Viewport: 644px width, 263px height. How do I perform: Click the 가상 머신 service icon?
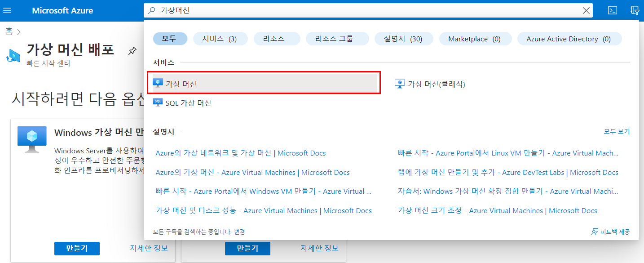pyautogui.click(x=158, y=83)
